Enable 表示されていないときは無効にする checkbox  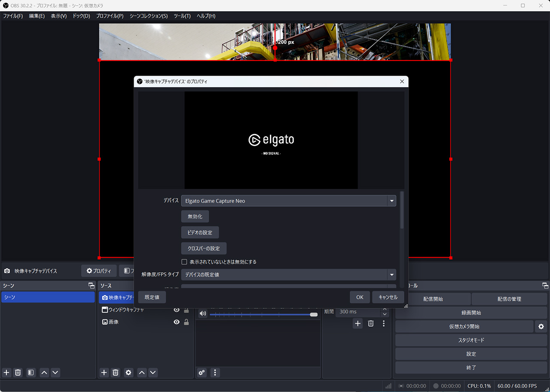point(184,262)
